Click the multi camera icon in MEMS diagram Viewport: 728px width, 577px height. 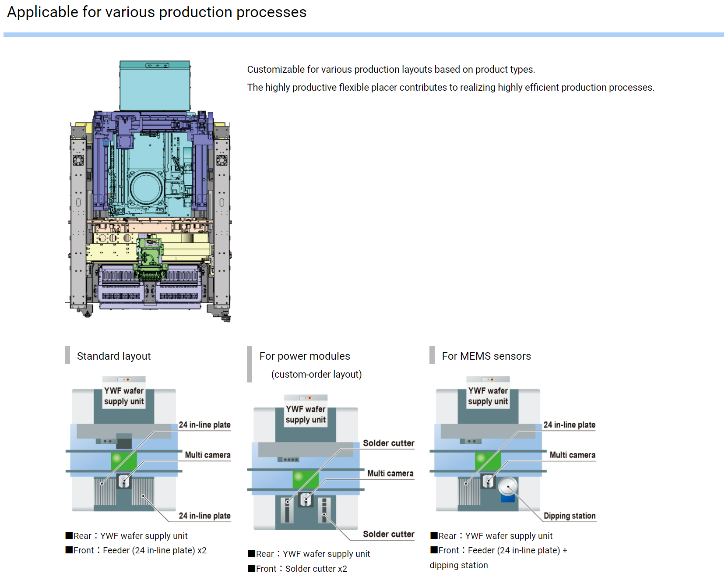tap(488, 481)
